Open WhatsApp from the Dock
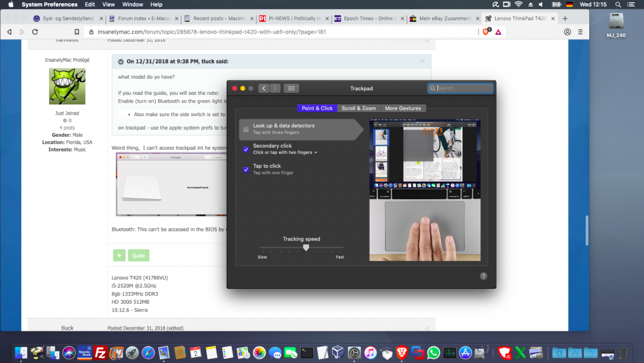The image size is (644, 363). [433, 353]
